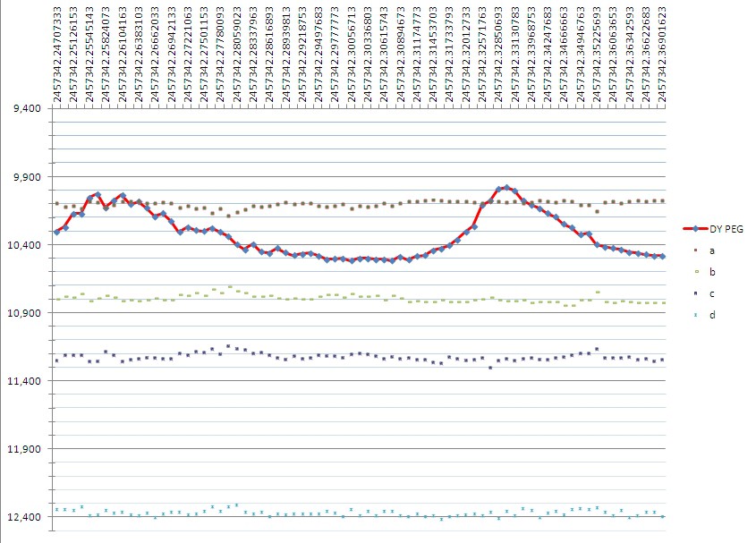Click x-axis label 2457342.33968753
The image size is (756, 543).
(532, 55)
